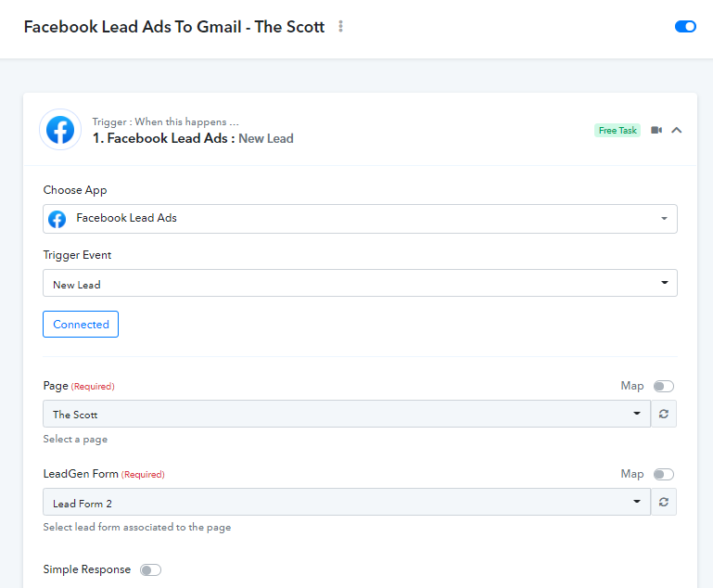Open the workflow three-dot options menu
Viewport: 713px width, 588px height.
pos(340,26)
